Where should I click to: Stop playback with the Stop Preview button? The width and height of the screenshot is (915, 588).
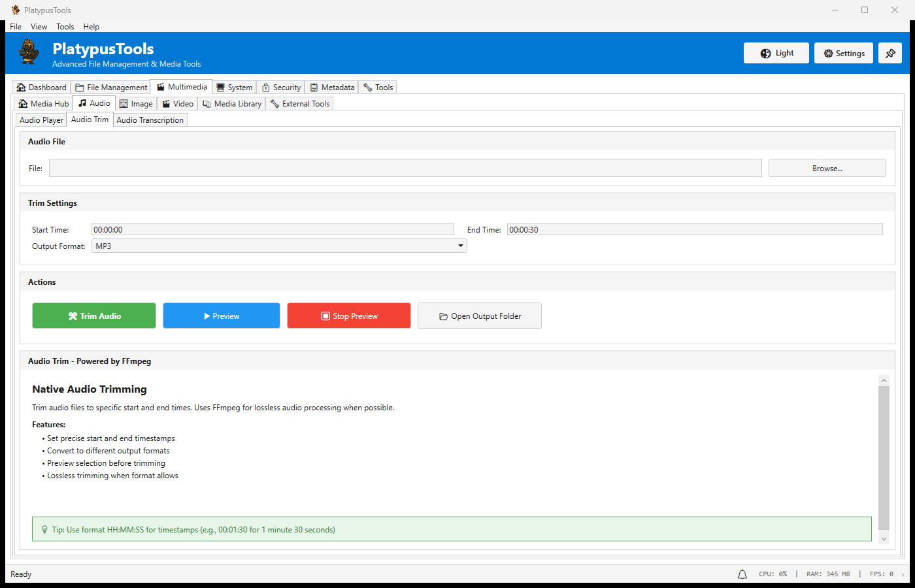[x=349, y=316]
